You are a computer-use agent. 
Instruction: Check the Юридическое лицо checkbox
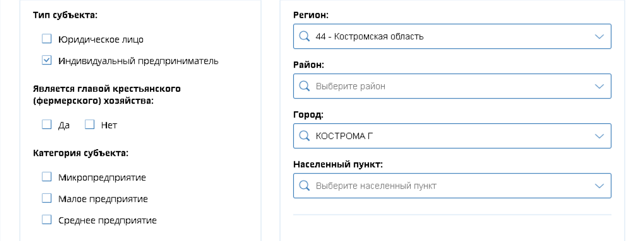(x=47, y=39)
